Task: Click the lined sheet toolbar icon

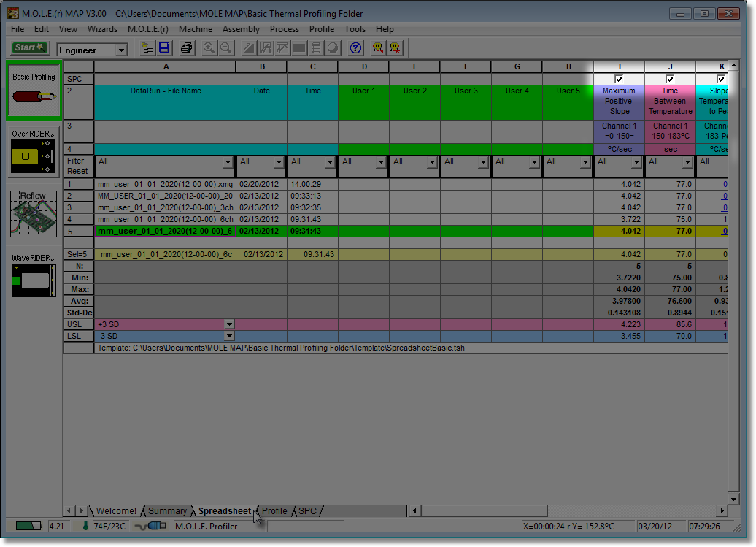Action: [x=316, y=47]
